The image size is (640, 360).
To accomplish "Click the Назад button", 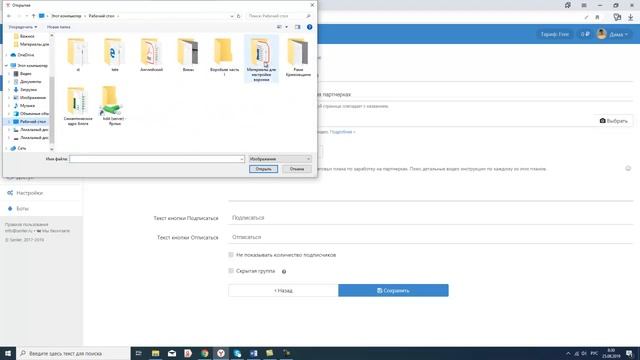I will point(283,291).
